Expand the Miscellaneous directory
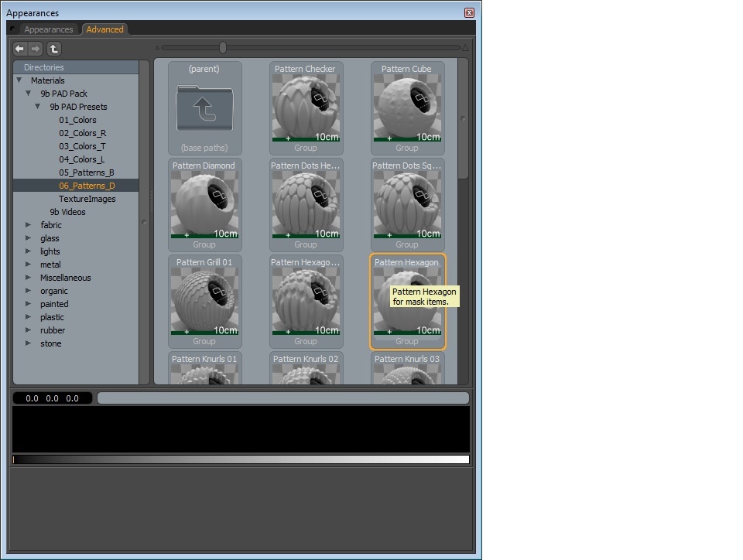Screen dimensions: 743x560 click(x=28, y=278)
